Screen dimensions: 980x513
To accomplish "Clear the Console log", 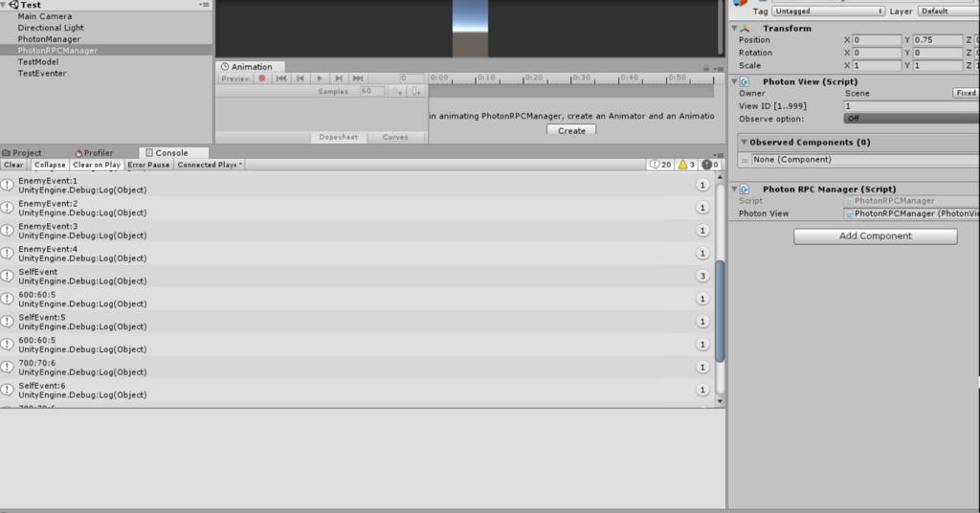I will (x=13, y=165).
